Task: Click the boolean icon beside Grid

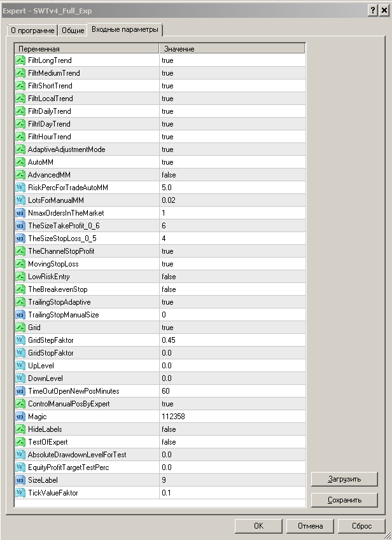Action: [x=20, y=328]
